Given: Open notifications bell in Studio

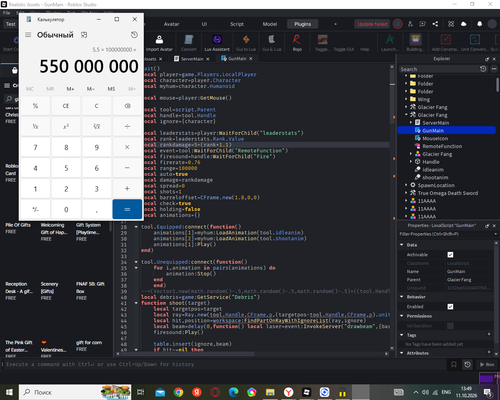Looking at the screenshot, I should (x=479, y=24).
